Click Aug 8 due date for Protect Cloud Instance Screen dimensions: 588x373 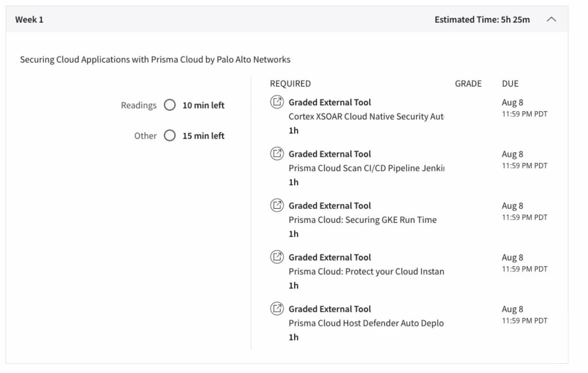512,257
